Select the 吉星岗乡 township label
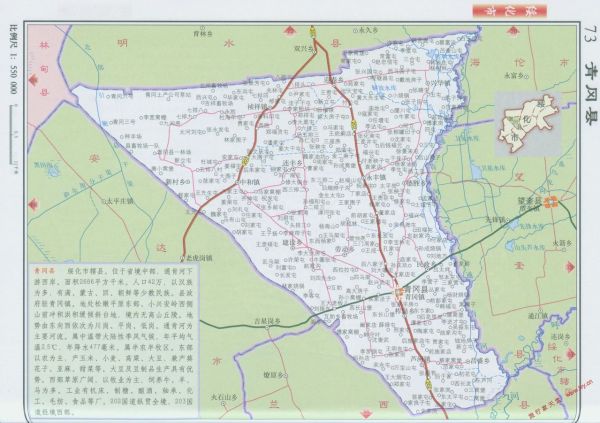 pos(268,321)
